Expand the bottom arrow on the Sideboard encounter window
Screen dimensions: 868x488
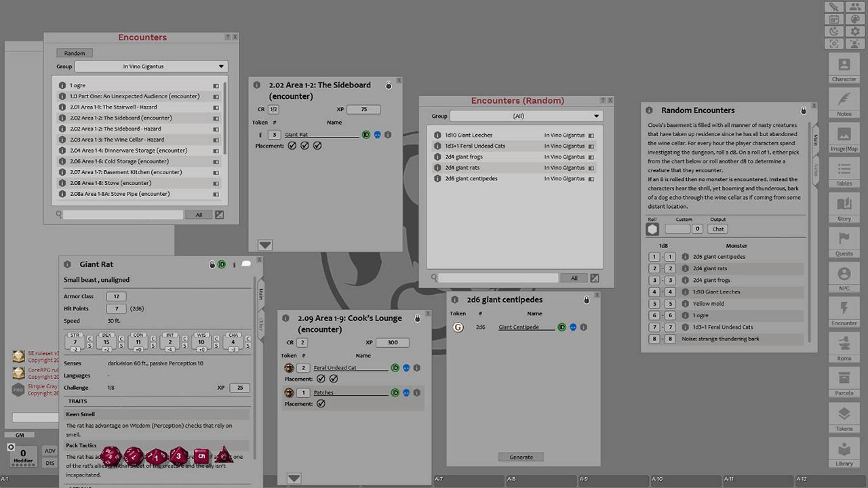[264, 245]
